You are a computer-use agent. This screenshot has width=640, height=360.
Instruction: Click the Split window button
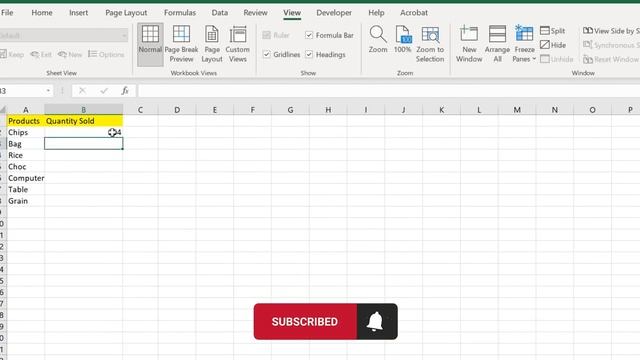(x=552, y=31)
